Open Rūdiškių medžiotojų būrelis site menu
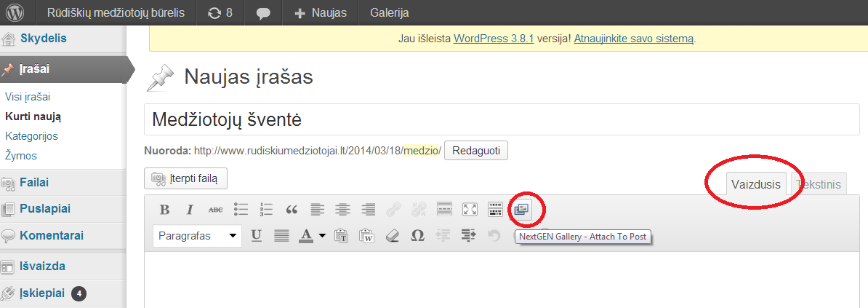Image resolution: width=868 pixels, height=308 pixels. [x=116, y=12]
